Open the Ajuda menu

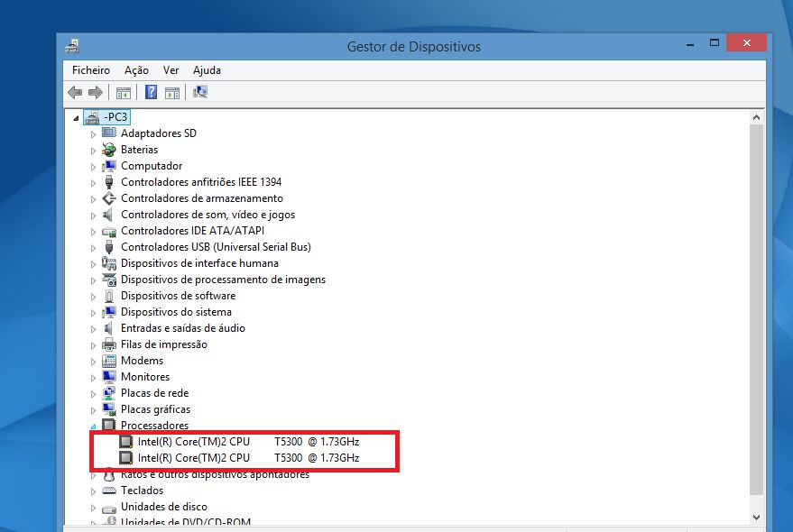click(x=207, y=70)
